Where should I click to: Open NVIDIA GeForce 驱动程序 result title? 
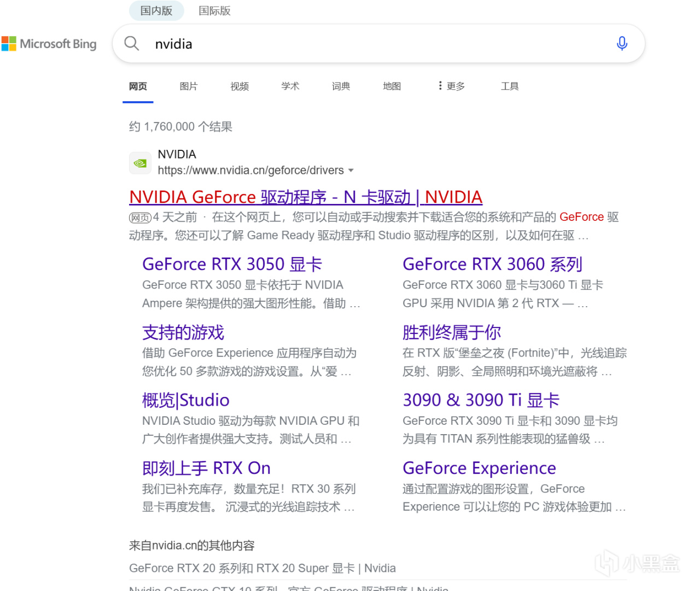[x=306, y=197]
